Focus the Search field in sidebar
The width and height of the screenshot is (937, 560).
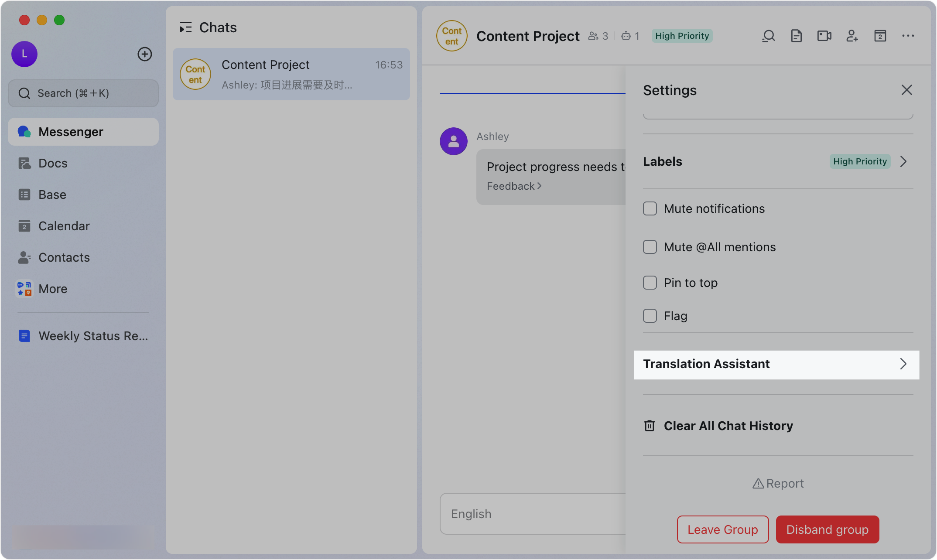point(83,93)
